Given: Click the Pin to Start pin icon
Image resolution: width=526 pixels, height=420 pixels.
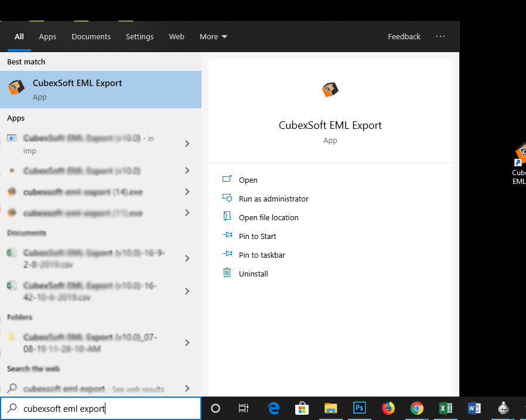Looking at the screenshot, I should 227,235.
